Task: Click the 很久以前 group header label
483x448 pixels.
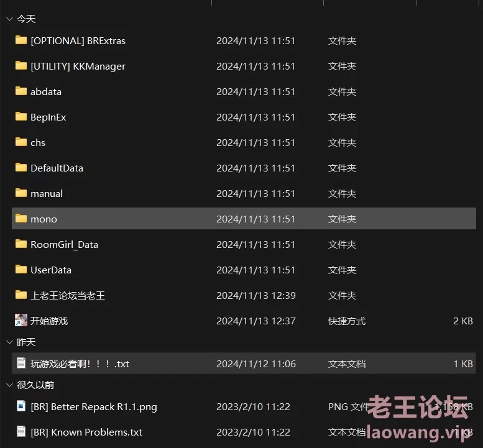Action: 35,385
